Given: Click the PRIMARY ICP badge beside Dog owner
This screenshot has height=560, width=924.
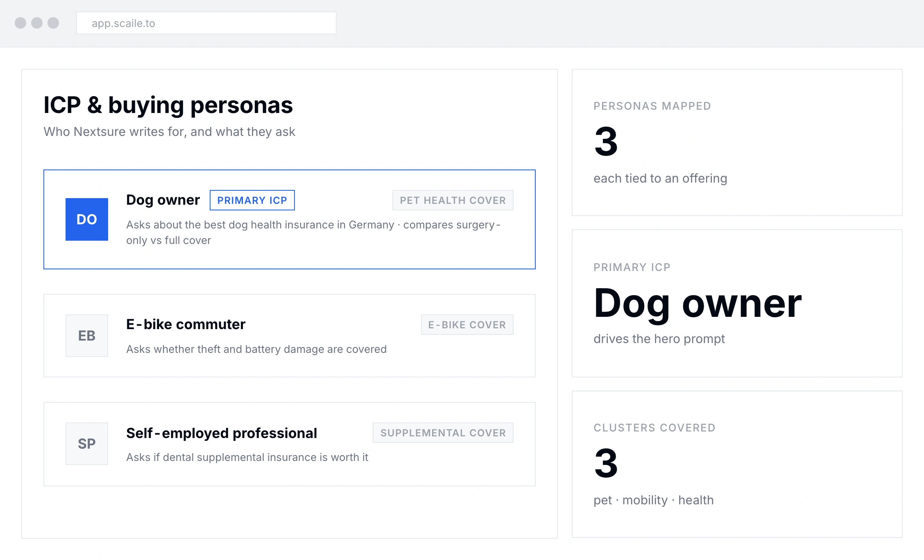Looking at the screenshot, I should pos(252,200).
